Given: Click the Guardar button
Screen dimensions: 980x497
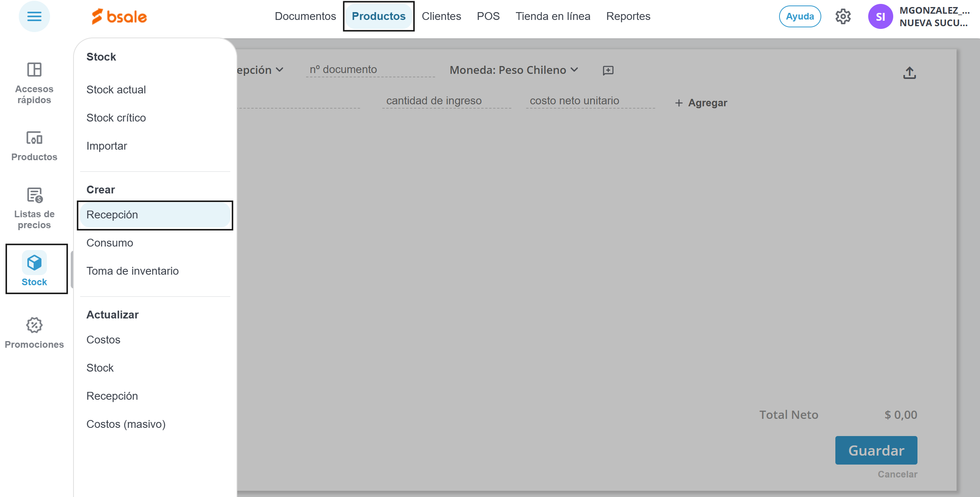Looking at the screenshot, I should pos(876,450).
